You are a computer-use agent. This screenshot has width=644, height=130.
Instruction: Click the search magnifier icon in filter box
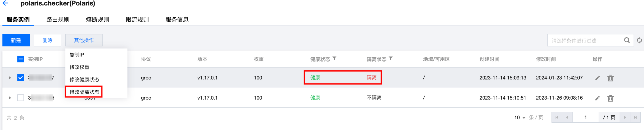click(x=627, y=40)
